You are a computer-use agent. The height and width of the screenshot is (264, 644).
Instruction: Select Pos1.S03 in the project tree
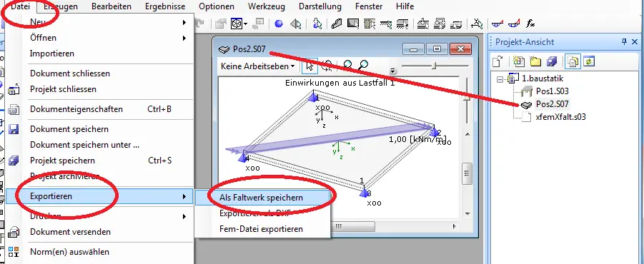pos(553,91)
